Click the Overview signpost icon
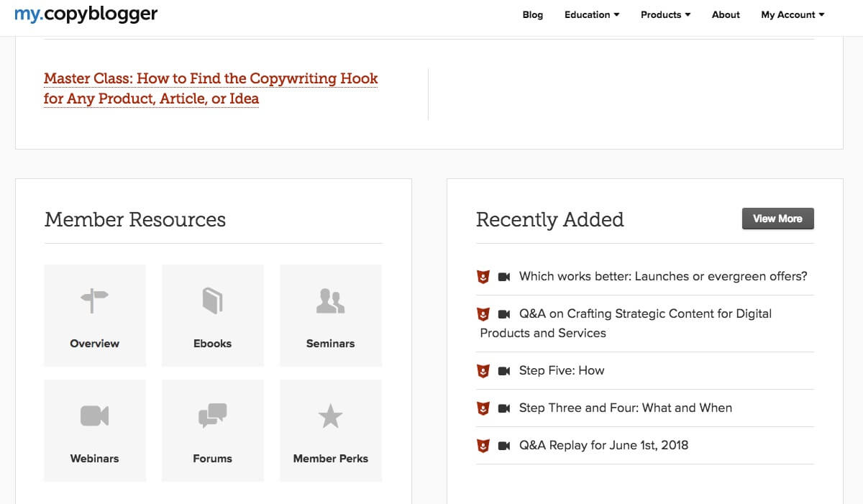The width and height of the screenshot is (863, 504). (x=94, y=301)
